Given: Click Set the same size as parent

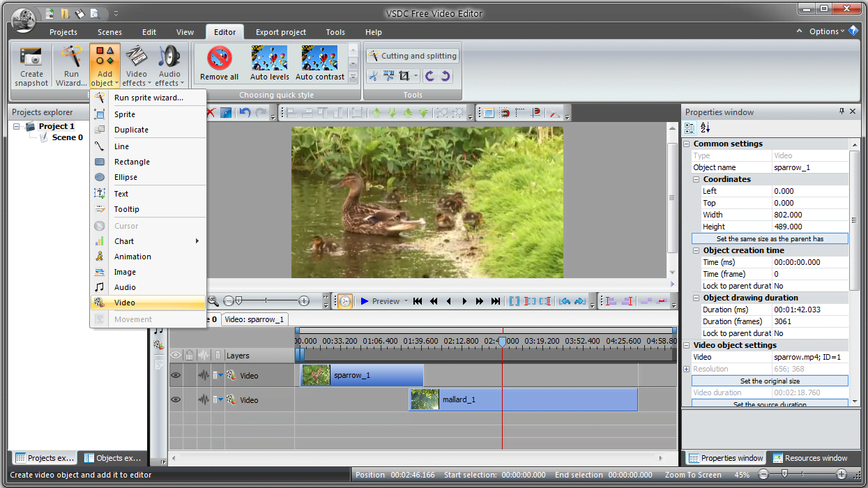Looking at the screenshot, I should [770, 238].
